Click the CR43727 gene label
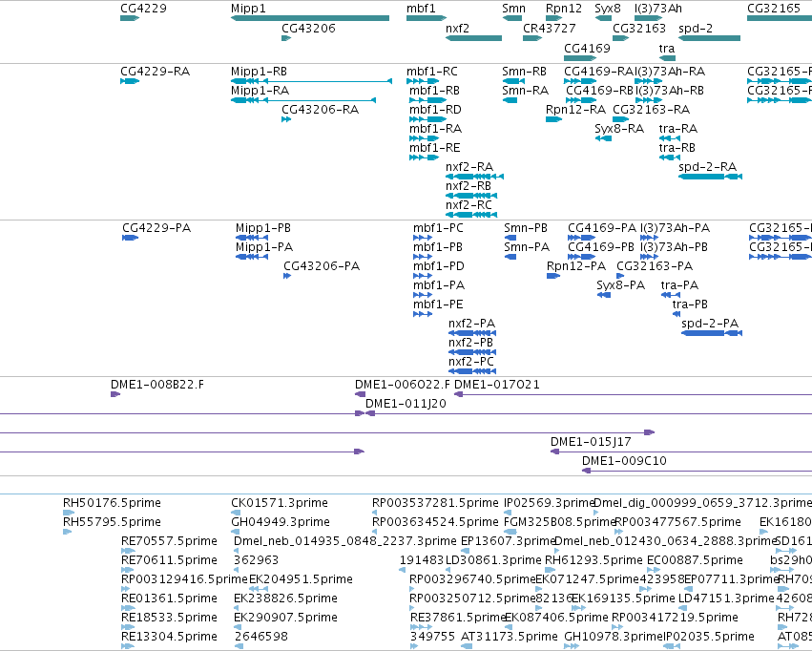Screen dimensions: 812x651 point(549,28)
